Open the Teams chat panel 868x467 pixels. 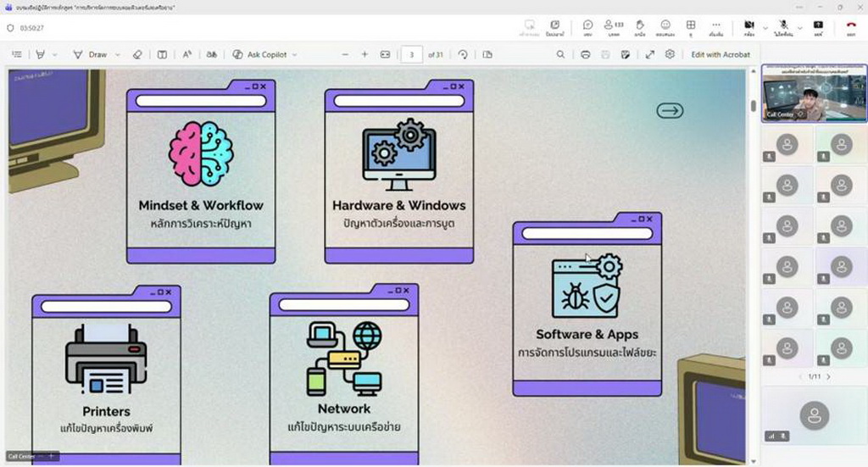pyautogui.click(x=587, y=26)
